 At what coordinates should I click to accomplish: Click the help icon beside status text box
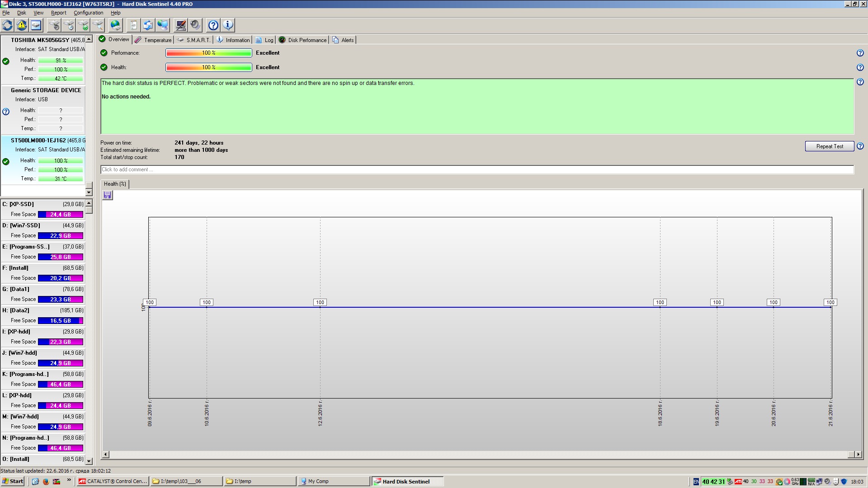[860, 82]
